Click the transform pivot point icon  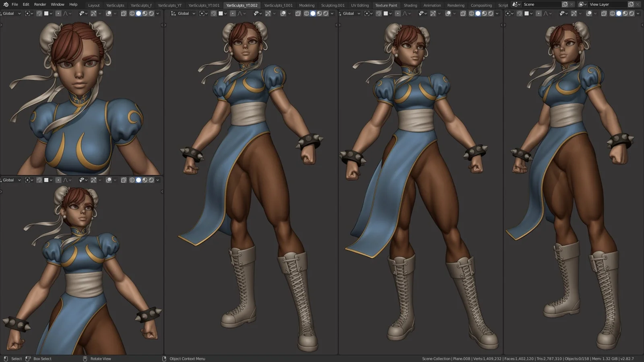click(27, 13)
